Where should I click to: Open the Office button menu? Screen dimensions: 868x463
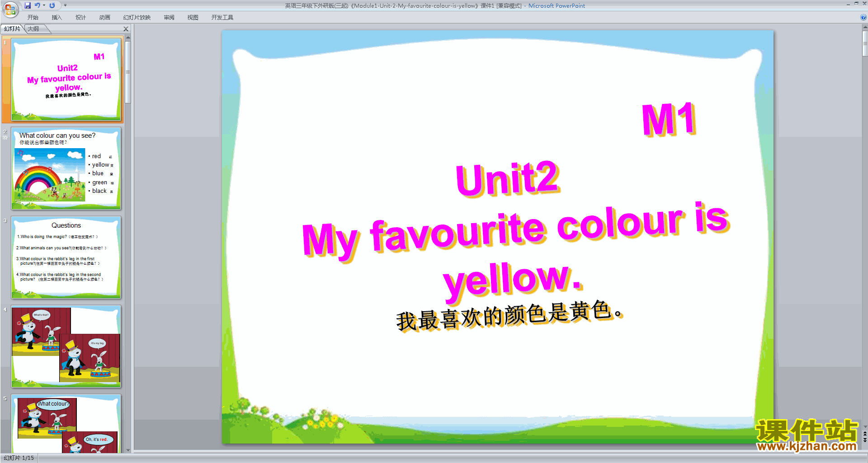click(x=10, y=9)
